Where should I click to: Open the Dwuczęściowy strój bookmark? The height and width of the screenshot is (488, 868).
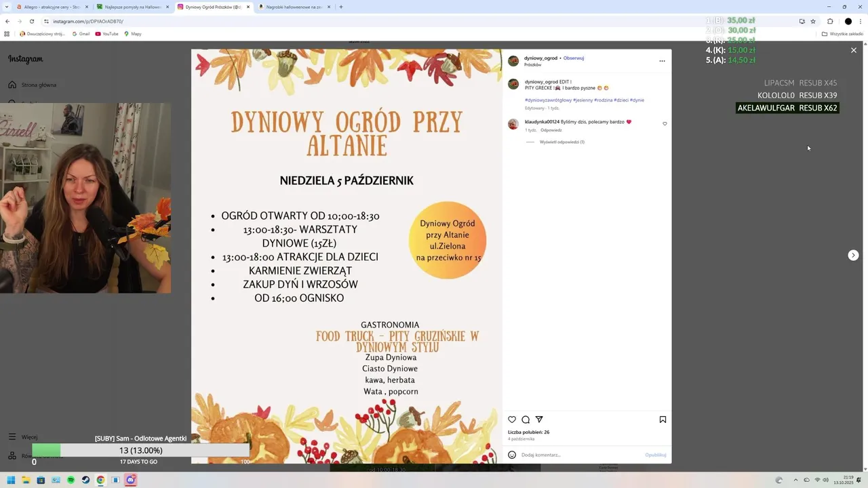click(x=42, y=33)
